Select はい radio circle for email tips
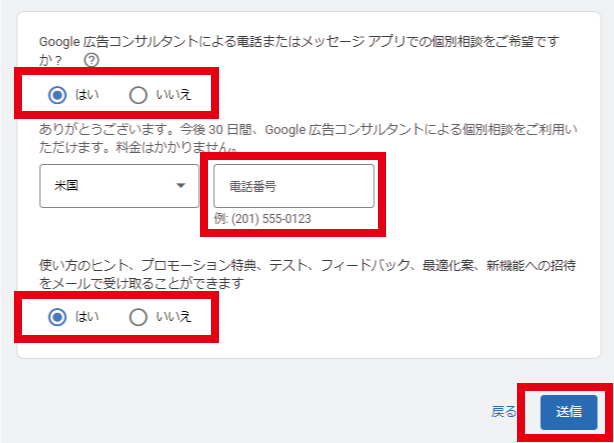The image size is (614, 443). (x=57, y=317)
